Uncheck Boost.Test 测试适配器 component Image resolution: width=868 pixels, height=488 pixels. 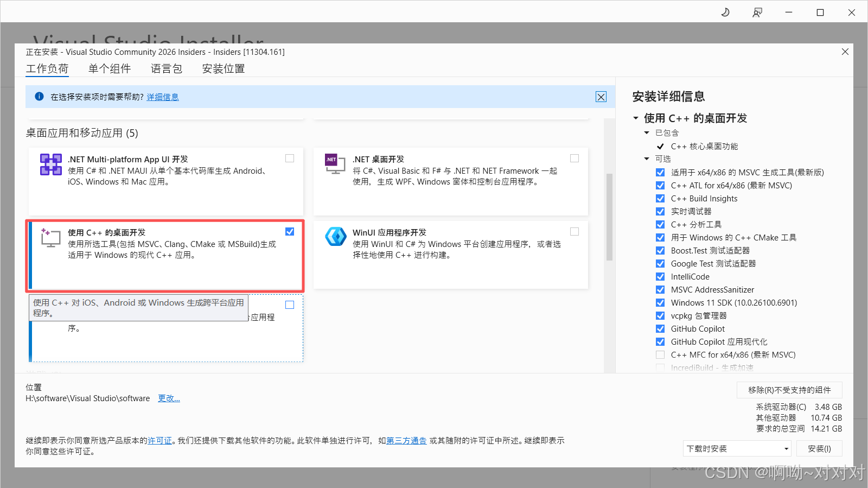point(660,251)
